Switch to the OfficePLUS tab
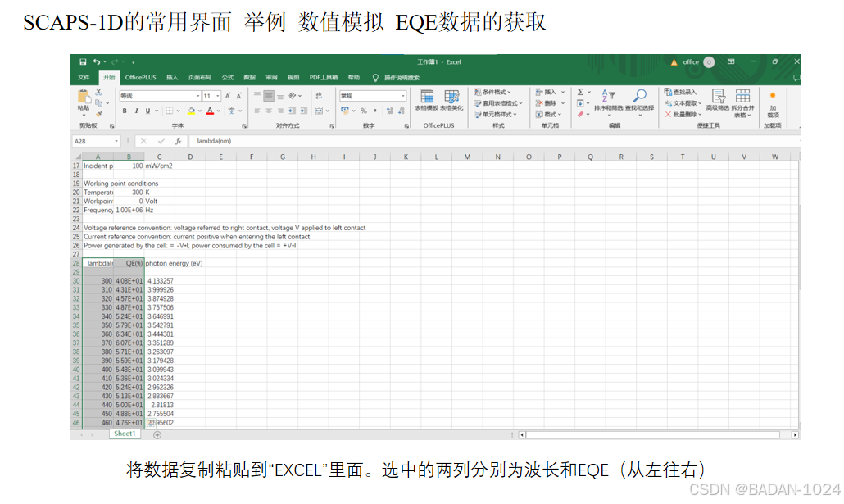844x504 pixels. [140, 78]
